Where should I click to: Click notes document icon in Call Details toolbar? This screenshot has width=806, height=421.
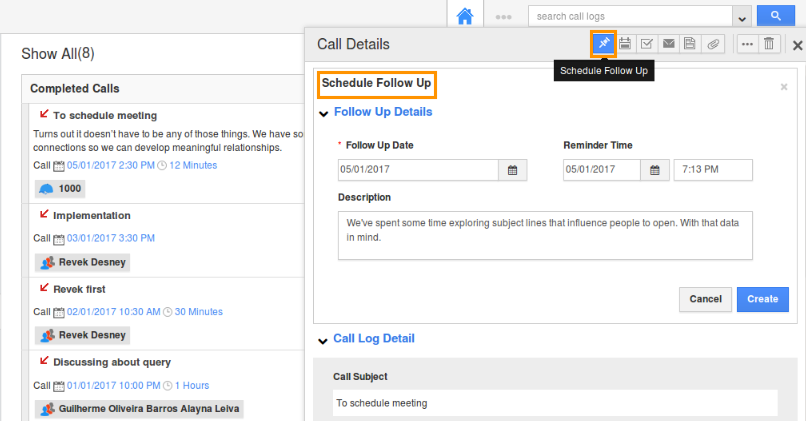(690, 44)
